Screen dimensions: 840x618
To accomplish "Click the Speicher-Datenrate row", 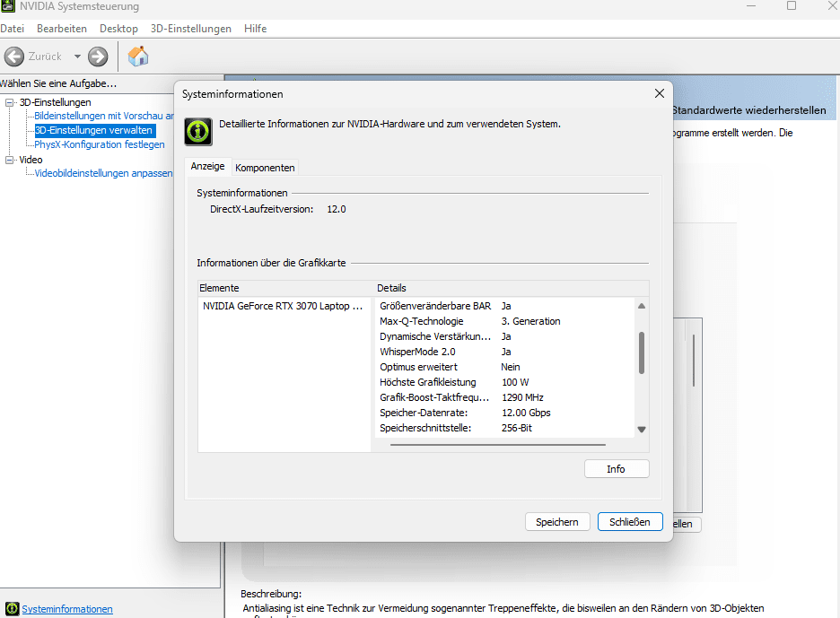I will tap(505, 413).
